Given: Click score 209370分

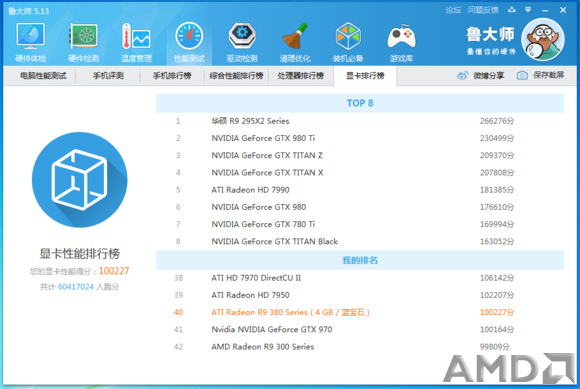Looking at the screenshot, I should tap(497, 155).
